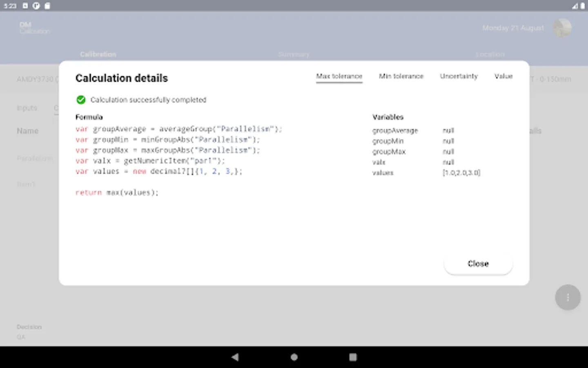The width and height of the screenshot is (588, 368).
Task: Open the background Summary tab
Action: 294,54
